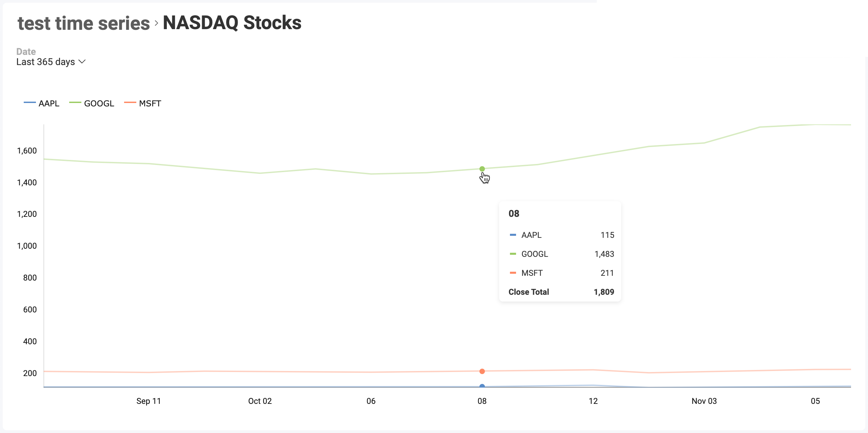Open the 'test time series' breadcrumb link
The image size is (868, 433).
pos(84,23)
